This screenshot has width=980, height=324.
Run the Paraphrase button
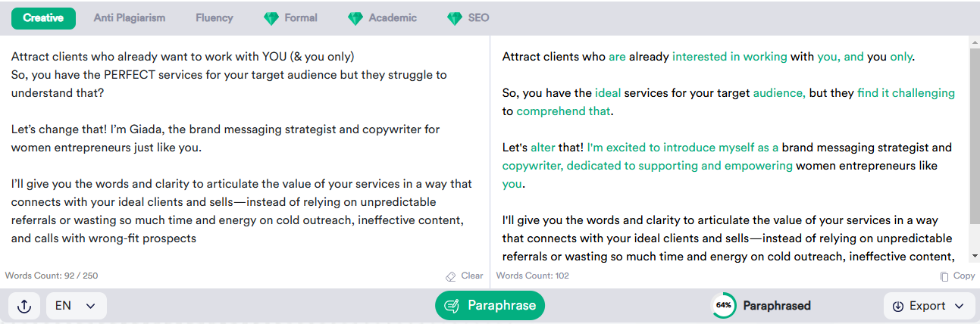point(490,306)
